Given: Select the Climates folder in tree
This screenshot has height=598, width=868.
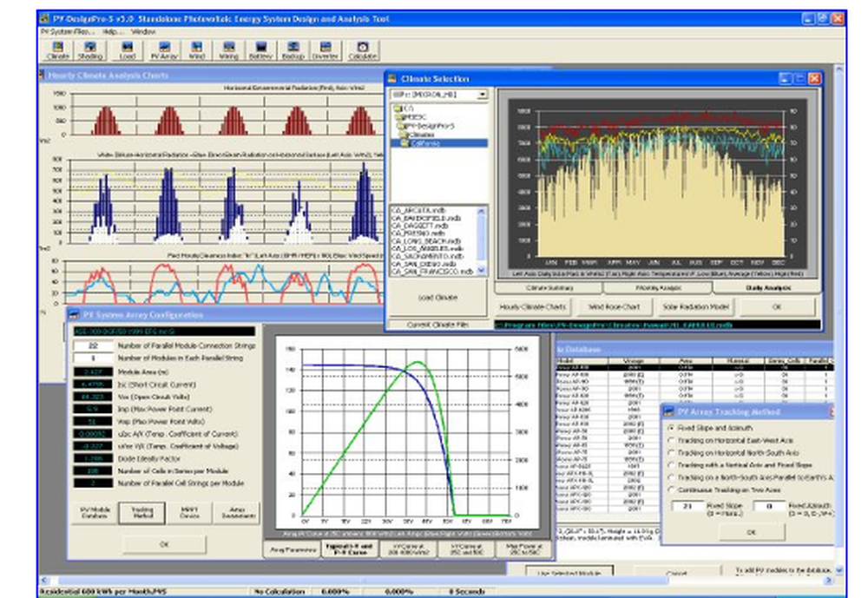Looking at the screenshot, I should (421, 135).
